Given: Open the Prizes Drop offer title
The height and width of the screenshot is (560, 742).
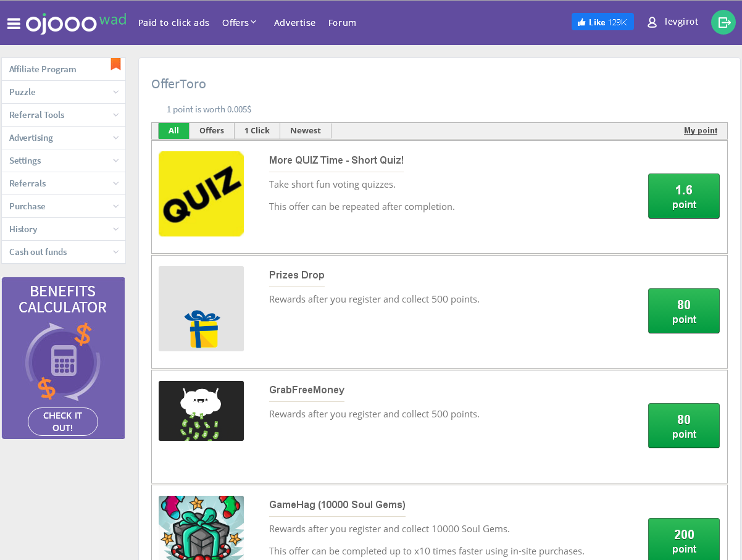Looking at the screenshot, I should coord(297,275).
